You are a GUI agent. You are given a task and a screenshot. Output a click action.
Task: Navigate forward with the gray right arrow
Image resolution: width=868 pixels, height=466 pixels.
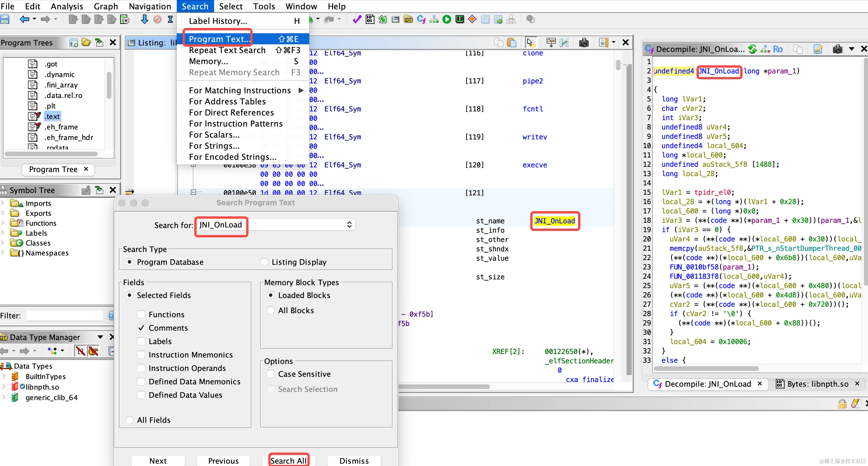pyautogui.click(x=45, y=20)
